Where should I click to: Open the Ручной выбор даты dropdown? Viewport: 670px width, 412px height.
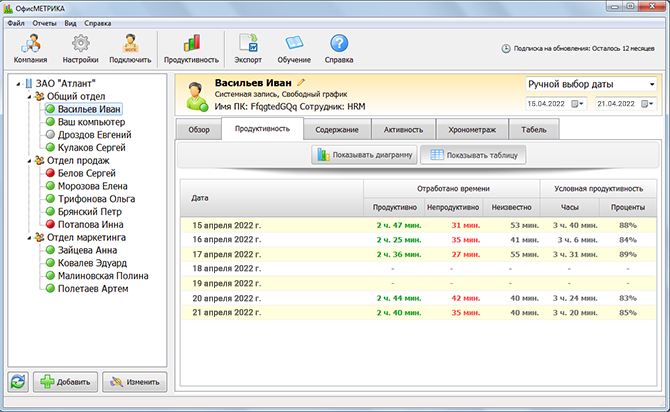click(590, 85)
